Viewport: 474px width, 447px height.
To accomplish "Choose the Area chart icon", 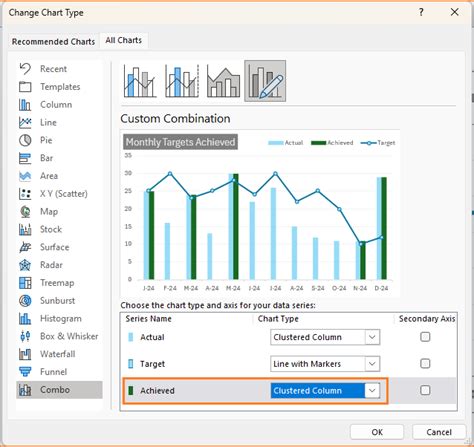I will 25,176.
